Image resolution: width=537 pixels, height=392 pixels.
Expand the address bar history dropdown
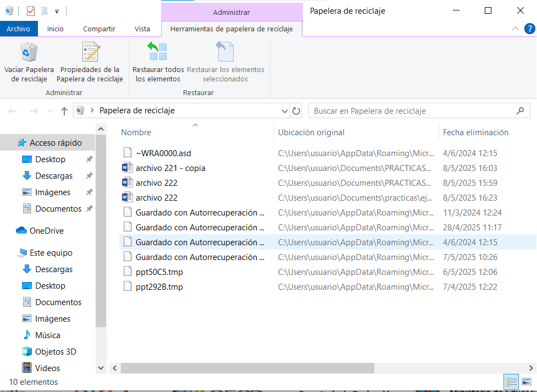284,111
